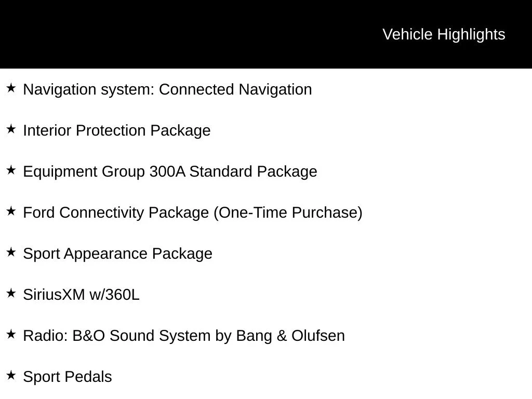Click the star beside SiriusXM w/360L

tap(11, 293)
